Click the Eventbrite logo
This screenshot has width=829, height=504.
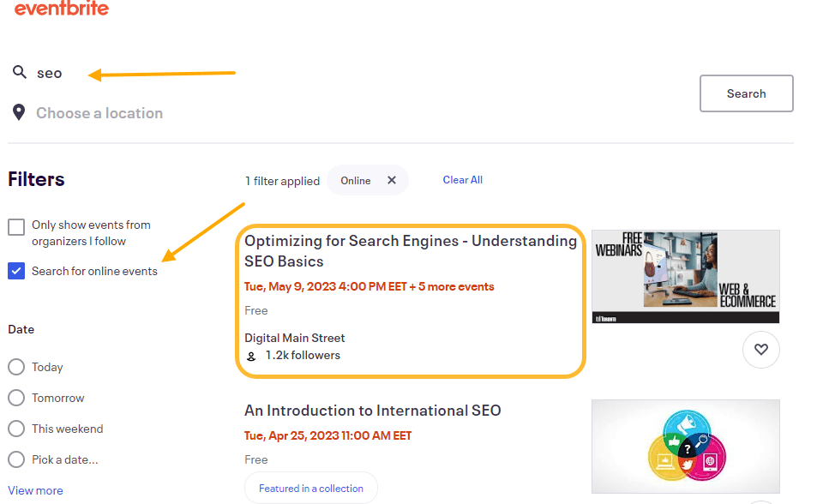[61, 9]
